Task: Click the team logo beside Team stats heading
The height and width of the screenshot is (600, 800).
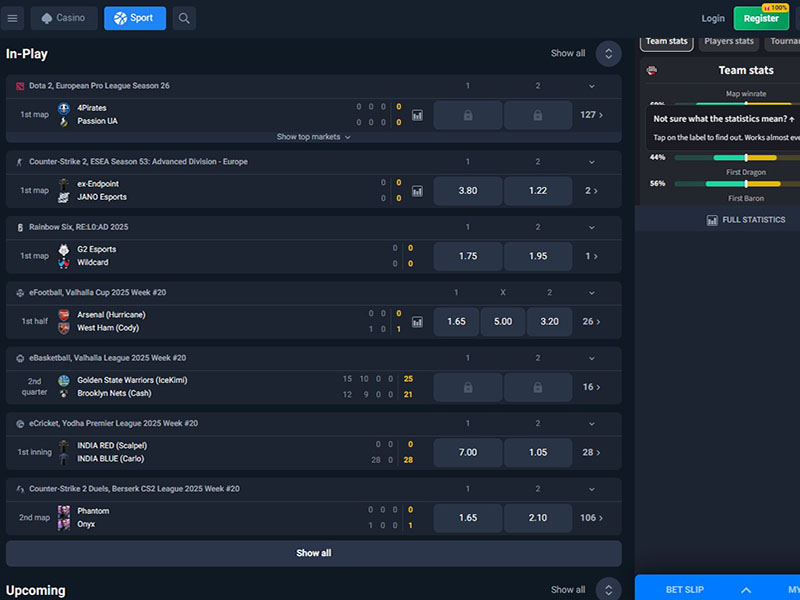Action: tap(652, 70)
